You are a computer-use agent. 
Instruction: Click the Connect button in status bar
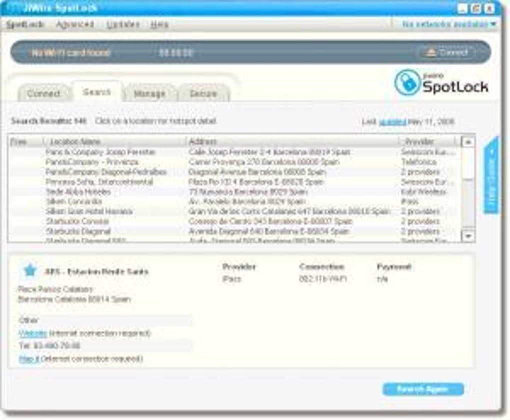coord(448,52)
